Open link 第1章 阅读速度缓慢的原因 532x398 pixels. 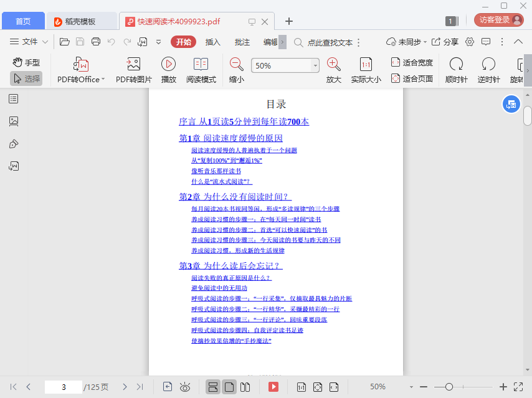point(230,138)
